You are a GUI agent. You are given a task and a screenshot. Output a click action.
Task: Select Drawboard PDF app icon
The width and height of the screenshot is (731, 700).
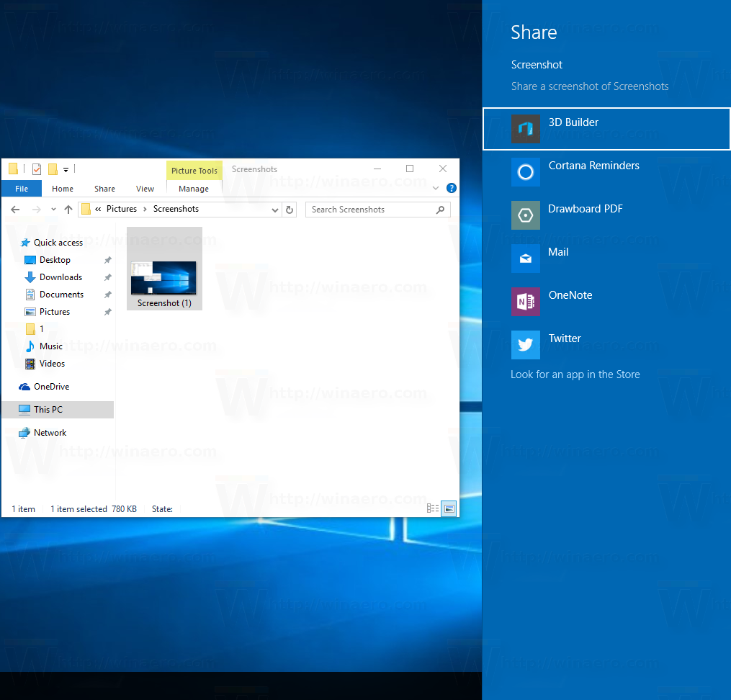pos(526,215)
